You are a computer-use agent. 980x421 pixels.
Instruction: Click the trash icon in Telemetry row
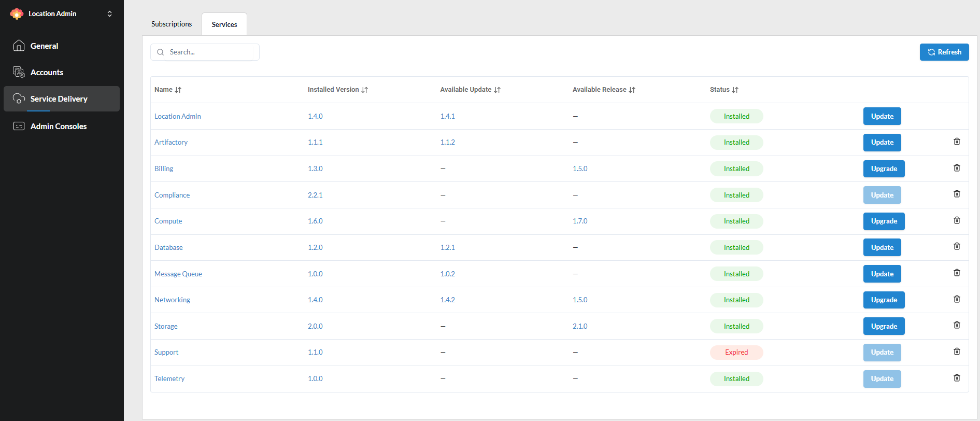(957, 378)
